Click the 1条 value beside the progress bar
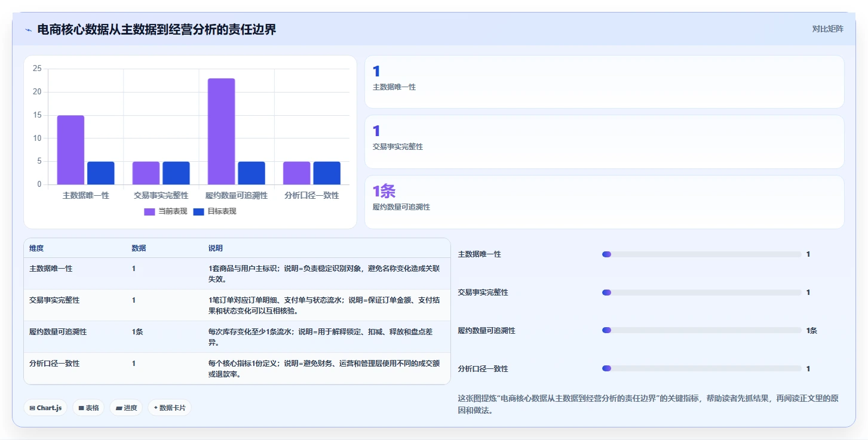Image resolution: width=868 pixels, height=440 pixels. (812, 331)
